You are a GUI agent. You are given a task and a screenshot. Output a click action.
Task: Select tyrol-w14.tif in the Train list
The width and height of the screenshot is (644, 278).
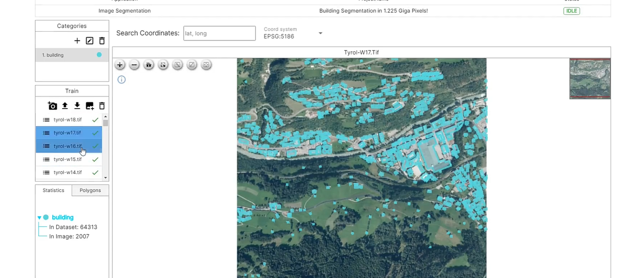(69, 172)
